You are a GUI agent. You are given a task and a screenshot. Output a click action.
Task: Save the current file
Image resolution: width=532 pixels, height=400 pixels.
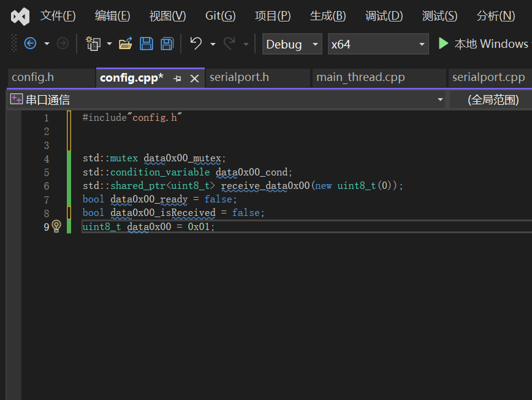click(x=146, y=44)
